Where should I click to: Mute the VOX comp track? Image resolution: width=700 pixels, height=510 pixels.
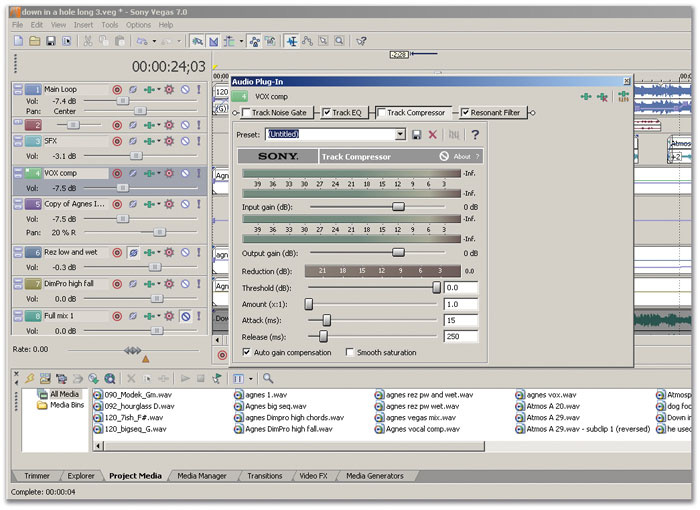[x=185, y=173]
